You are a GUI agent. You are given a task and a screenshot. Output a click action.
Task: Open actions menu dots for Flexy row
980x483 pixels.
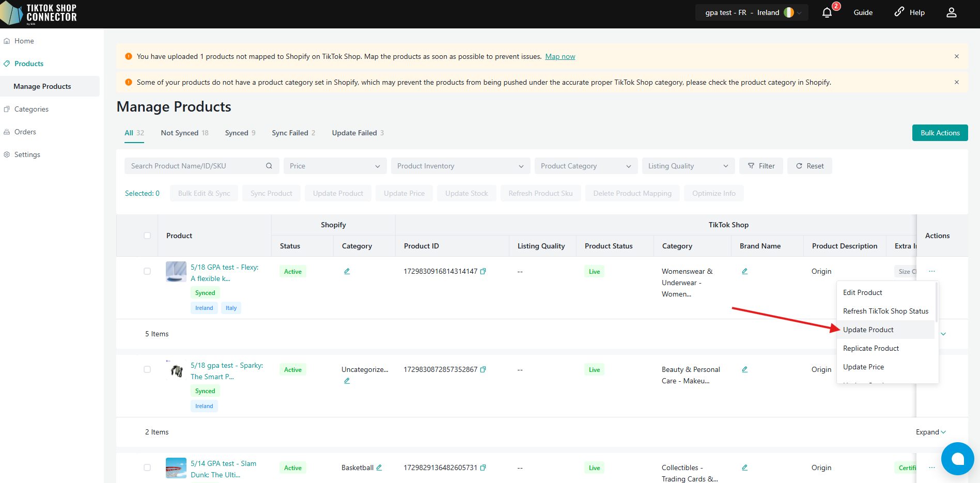[932, 271]
